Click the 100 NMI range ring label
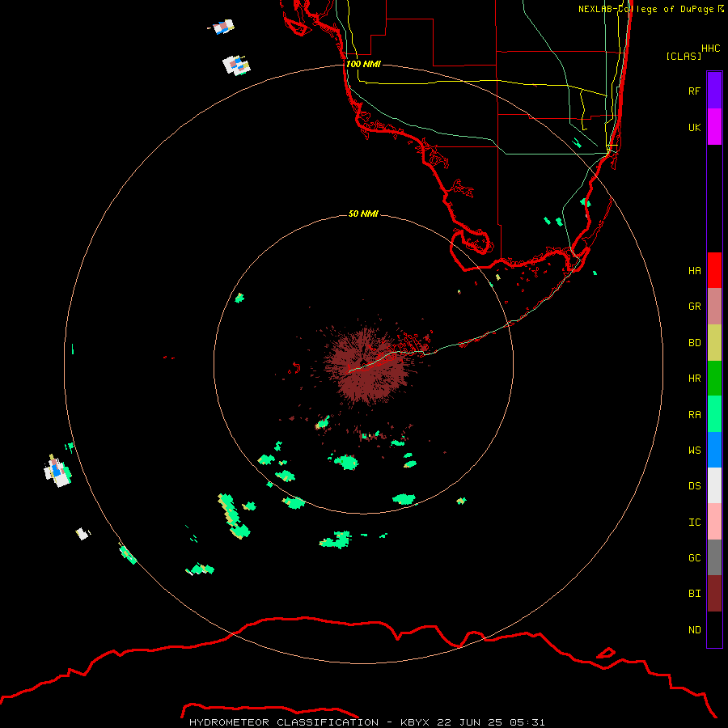The width and height of the screenshot is (728, 728). [363, 64]
